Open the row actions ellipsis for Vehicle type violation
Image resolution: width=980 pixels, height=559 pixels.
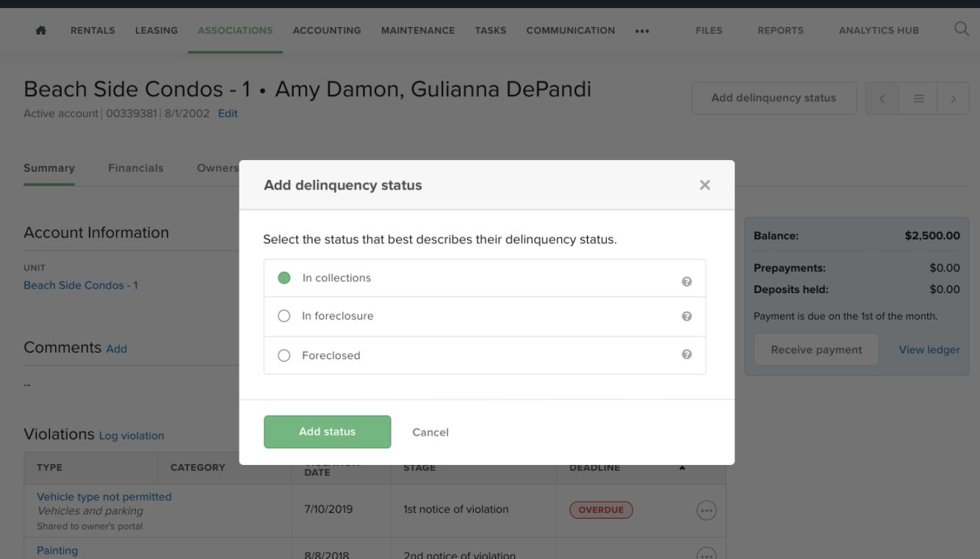706,509
